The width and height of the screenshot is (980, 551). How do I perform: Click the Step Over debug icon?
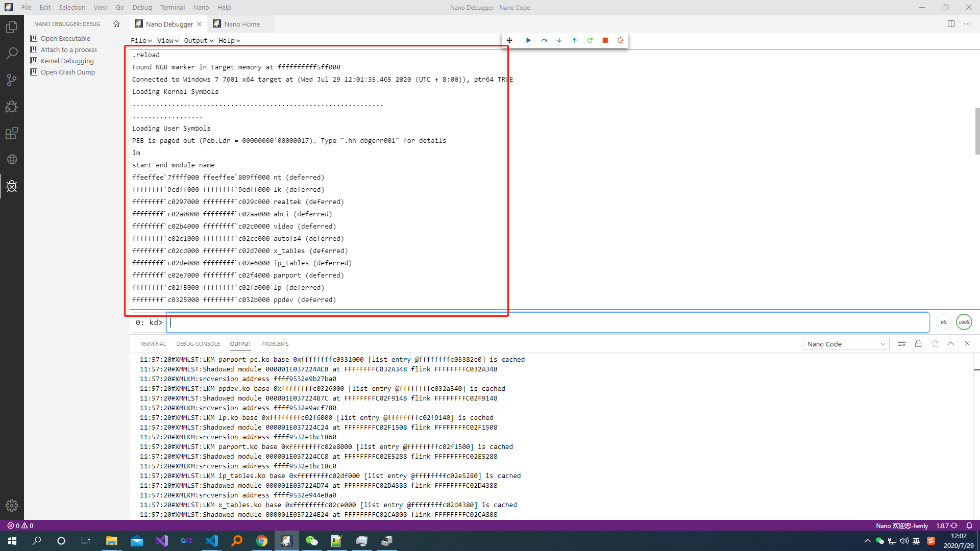pos(544,40)
